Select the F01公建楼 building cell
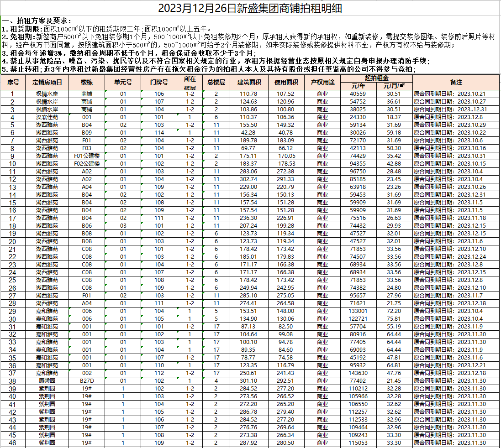The image size is (501, 448). click(x=87, y=156)
